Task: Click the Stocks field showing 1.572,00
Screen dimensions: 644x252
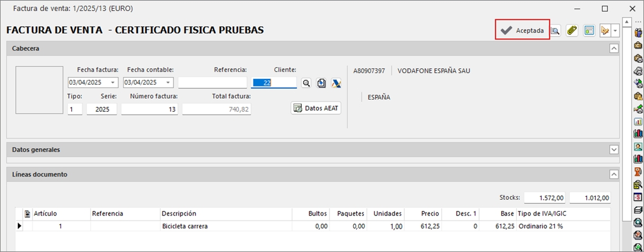Action: pos(545,198)
